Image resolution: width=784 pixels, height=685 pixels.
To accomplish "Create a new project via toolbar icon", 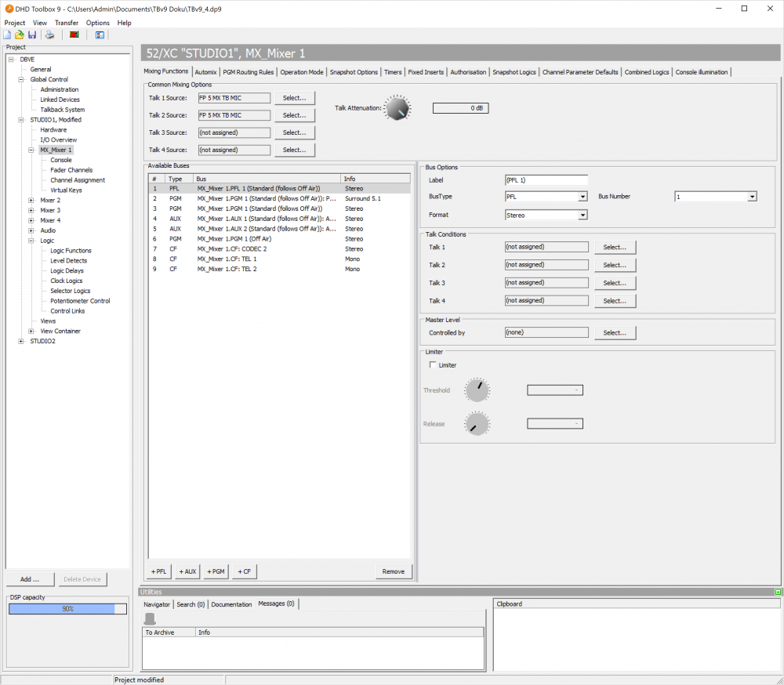I will pyautogui.click(x=8, y=34).
